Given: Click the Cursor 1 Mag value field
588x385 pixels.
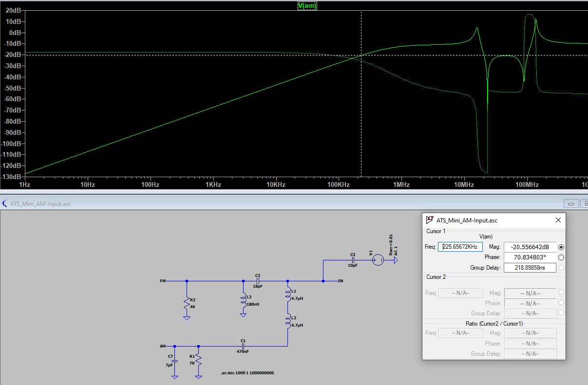Looking at the screenshot, I should click(530, 247).
